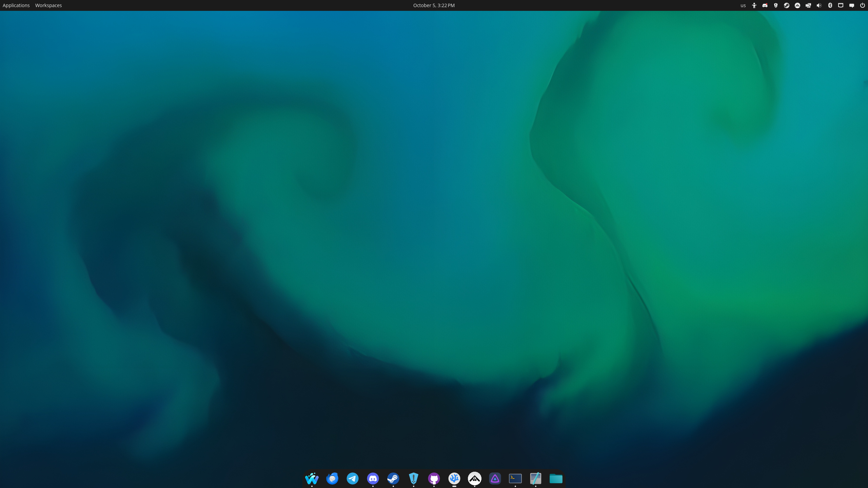Open the blue coral dock app

(x=454, y=479)
